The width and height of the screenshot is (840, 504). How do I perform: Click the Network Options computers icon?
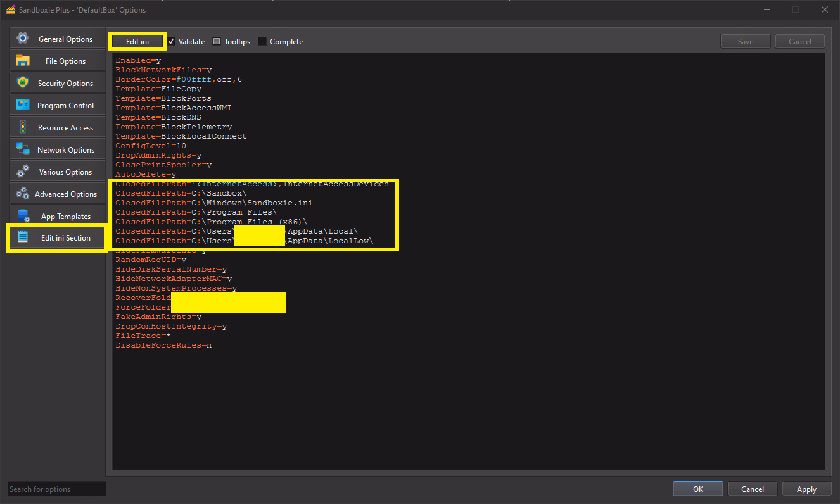pos(23,149)
